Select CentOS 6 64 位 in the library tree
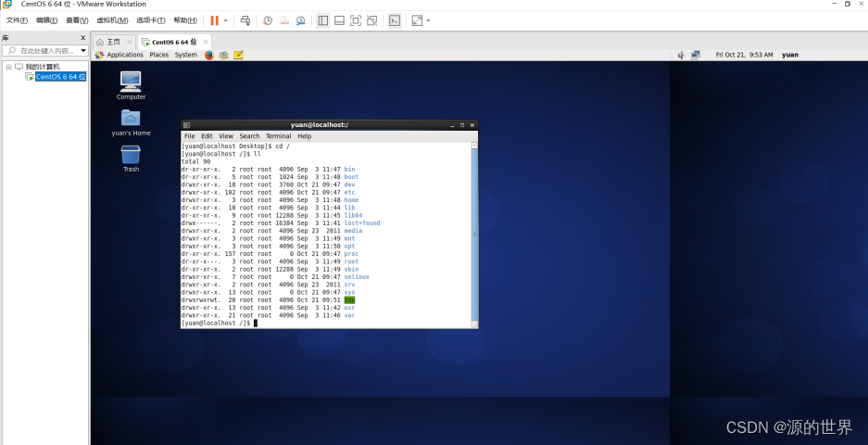Image resolution: width=868 pixels, height=445 pixels. 60,76
